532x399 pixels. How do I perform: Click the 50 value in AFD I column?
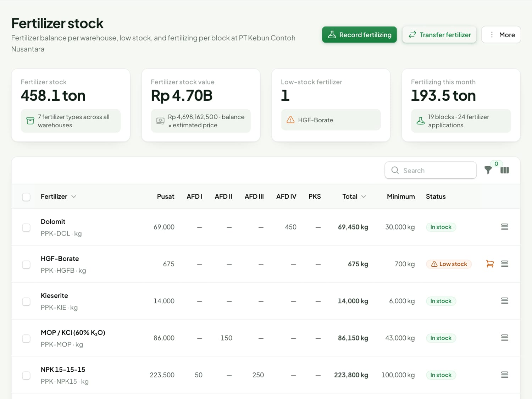[x=199, y=375]
